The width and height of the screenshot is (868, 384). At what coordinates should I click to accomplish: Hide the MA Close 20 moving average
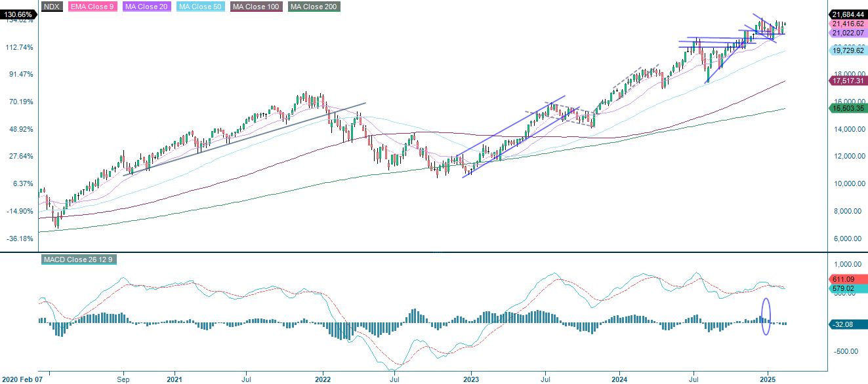coord(148,7)
